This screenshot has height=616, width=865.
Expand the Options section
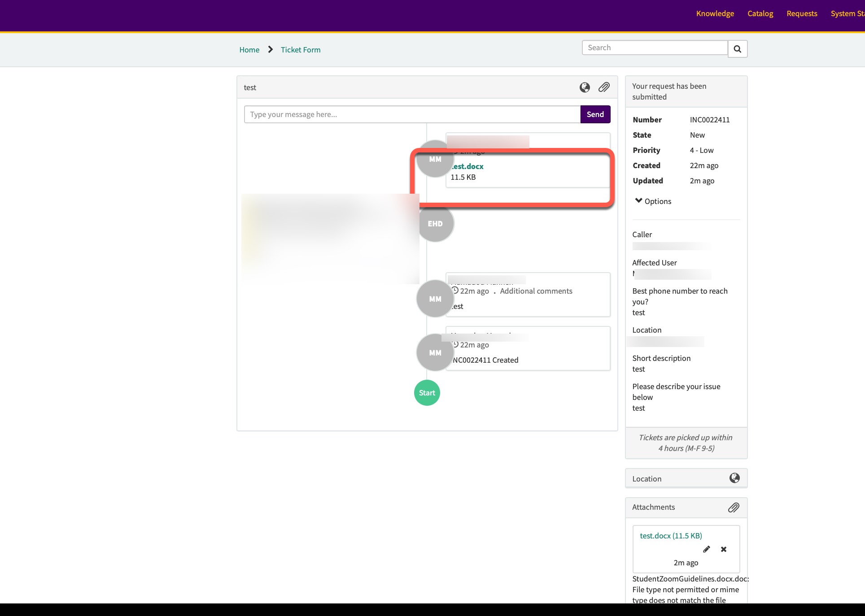(x=653, y=201)
